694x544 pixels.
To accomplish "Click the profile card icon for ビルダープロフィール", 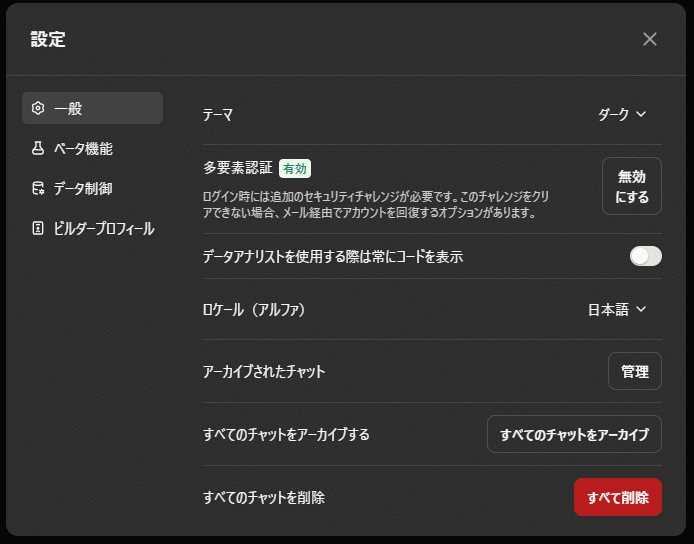I will click(x=38, y=228).
